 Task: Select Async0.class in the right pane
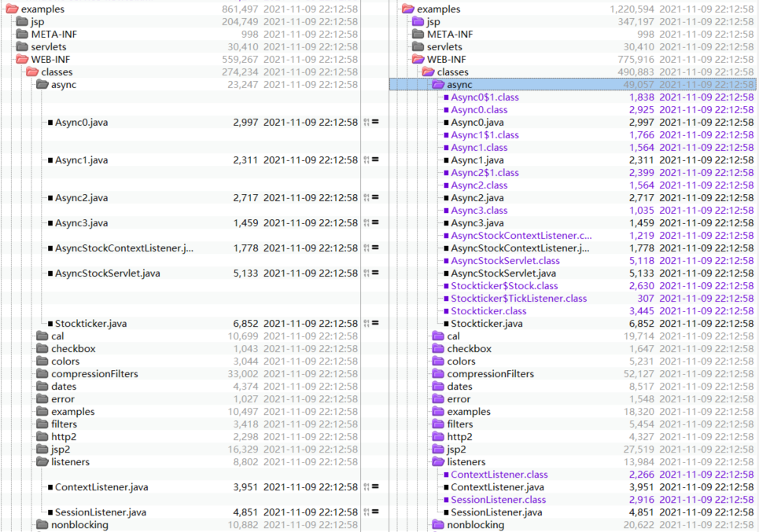click(x=479, y=110)
